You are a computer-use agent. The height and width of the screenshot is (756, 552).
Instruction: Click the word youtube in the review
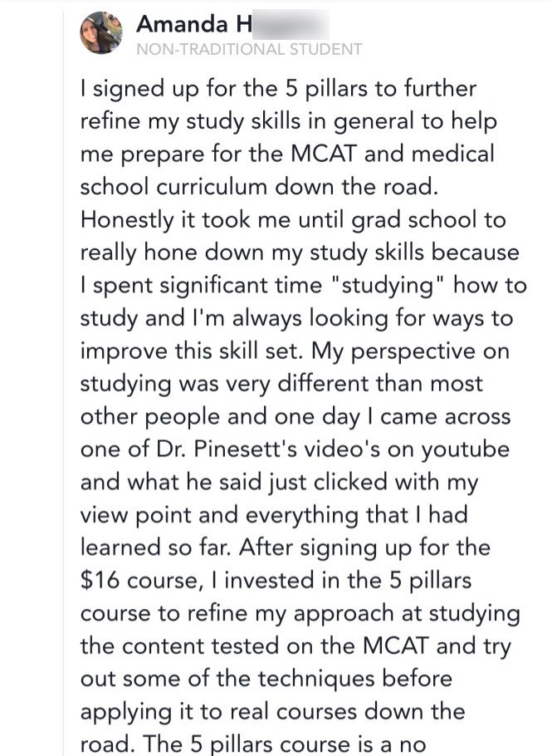click(x=466, y=449)
